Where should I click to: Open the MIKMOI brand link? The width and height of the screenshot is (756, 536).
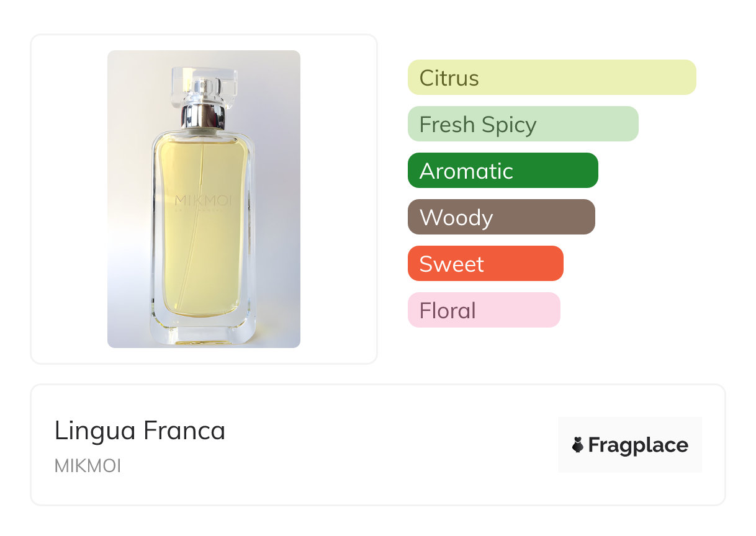pyautogui.click(x=88, y=466)
